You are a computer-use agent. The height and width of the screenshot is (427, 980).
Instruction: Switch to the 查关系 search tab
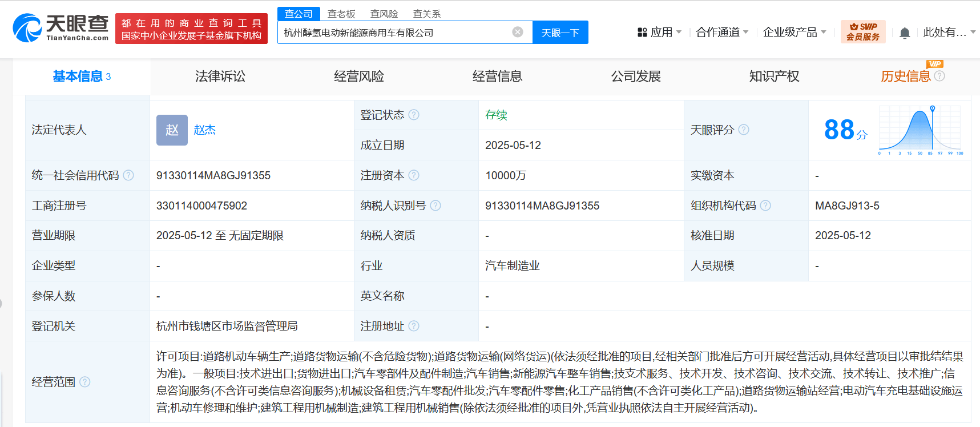pos(427,14)
